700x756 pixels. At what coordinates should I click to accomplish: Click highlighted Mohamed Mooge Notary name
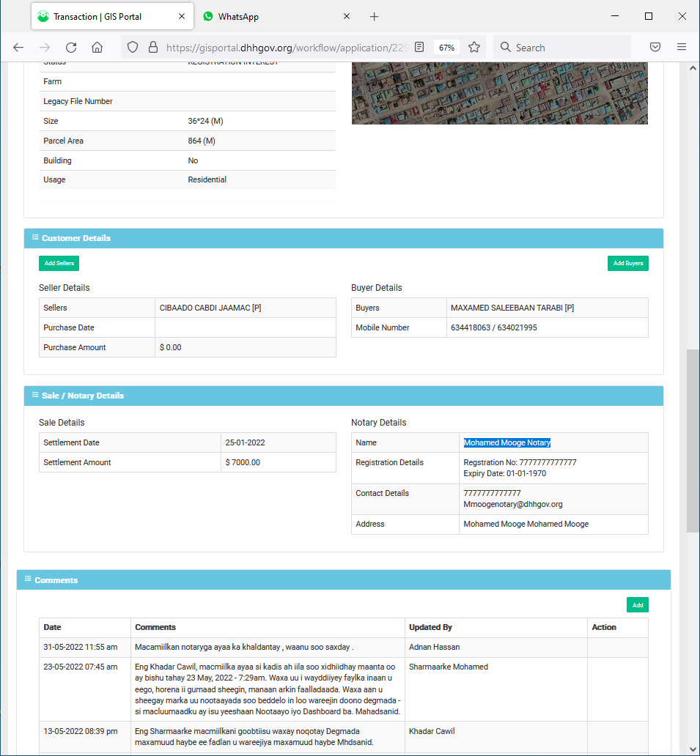pyautogui.click(x=507, y=442)
